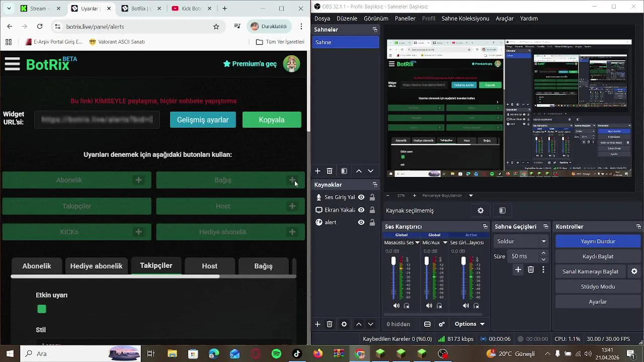Open Araçlar menu in OBS
Screen dimensions: 644x362
pyautogui.click(x=505, y=19)
